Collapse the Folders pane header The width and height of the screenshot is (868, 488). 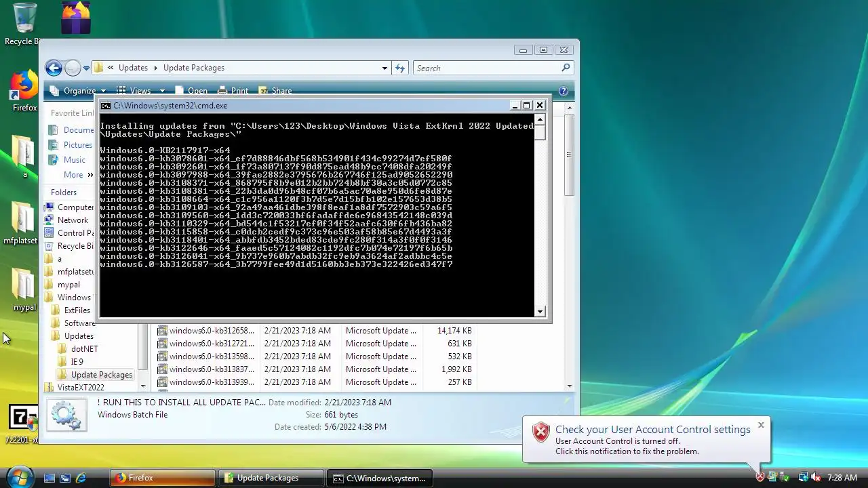tap(64, 192)
